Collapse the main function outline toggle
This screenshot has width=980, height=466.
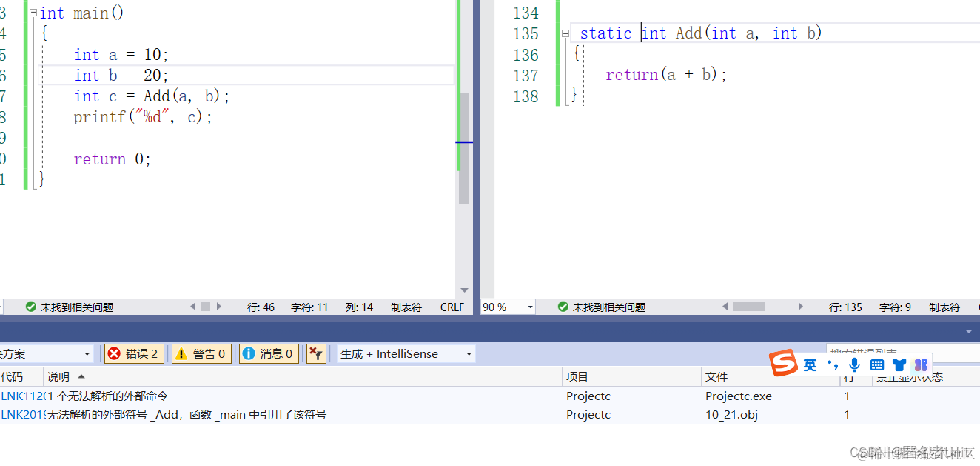(x=33, y=13)
